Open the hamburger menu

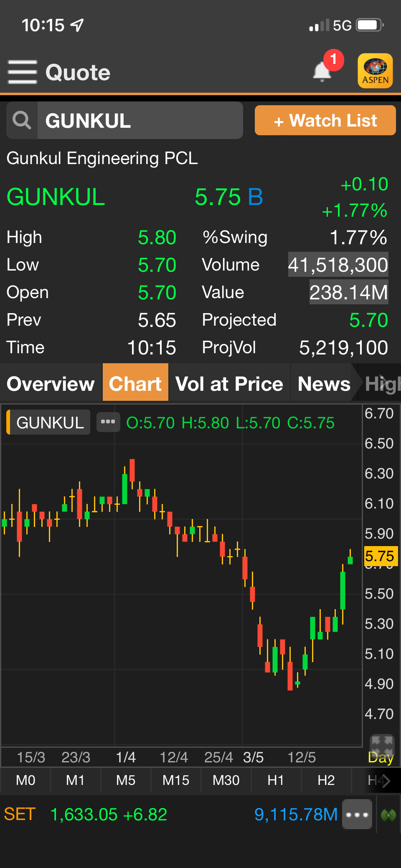tap(22, 72)
